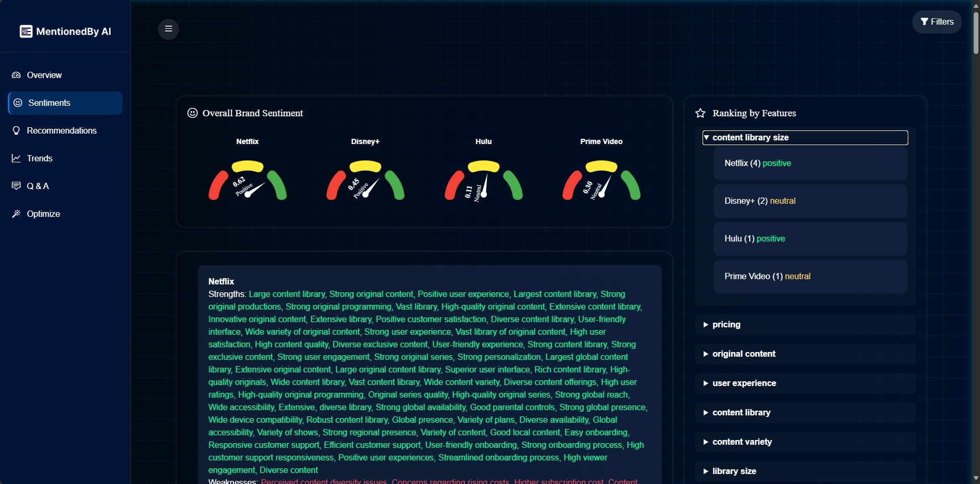
Task: Click the Netflix heading in the strengths card
Action: (x=221, y=282)
